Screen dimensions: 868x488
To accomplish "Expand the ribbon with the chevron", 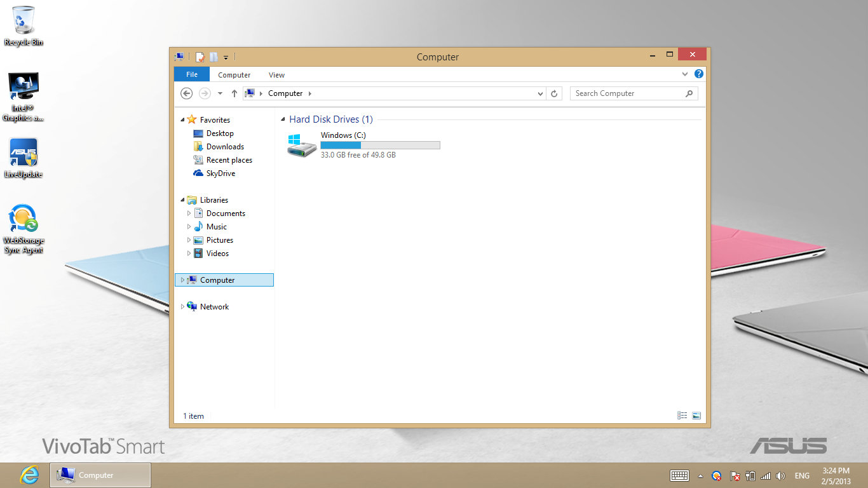I will point(685,74).
